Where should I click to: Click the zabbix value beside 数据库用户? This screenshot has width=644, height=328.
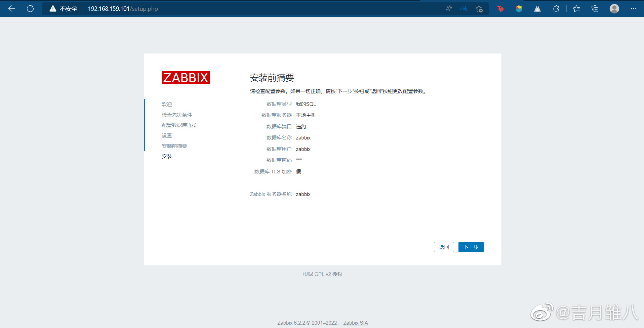pos(303,149)
